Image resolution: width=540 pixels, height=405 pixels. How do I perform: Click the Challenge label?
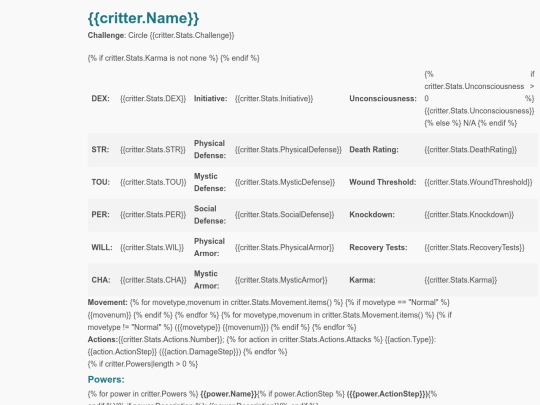pyautogui.click(x=106, y=35)
